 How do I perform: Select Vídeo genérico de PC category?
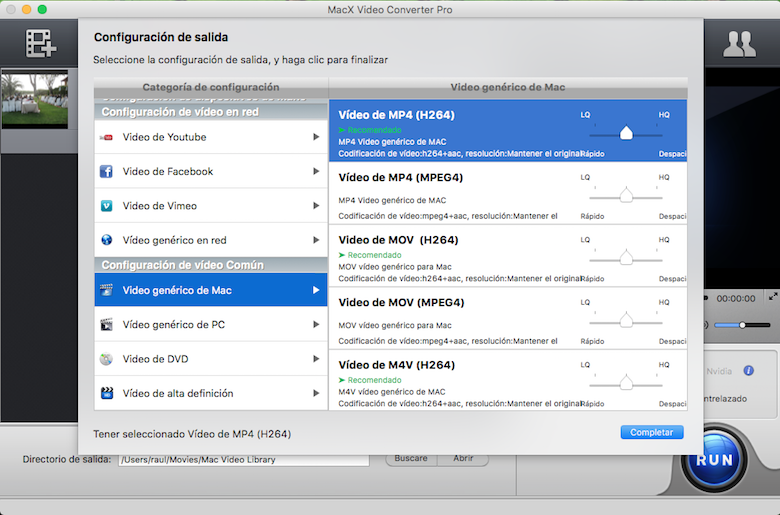(211, 324)
